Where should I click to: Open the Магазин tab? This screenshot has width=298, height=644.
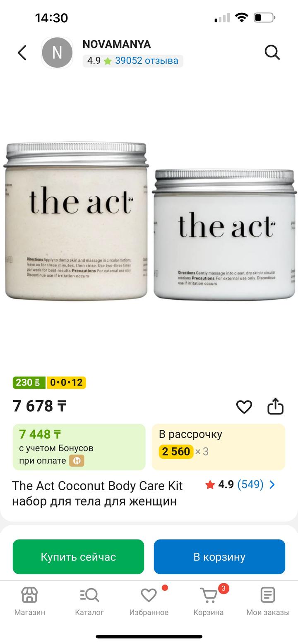[30, 601]
